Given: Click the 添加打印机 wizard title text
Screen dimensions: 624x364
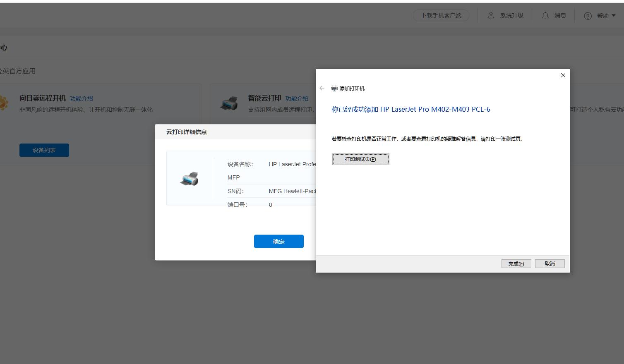Looking at the screenshot, I should (x=352, y=88).
